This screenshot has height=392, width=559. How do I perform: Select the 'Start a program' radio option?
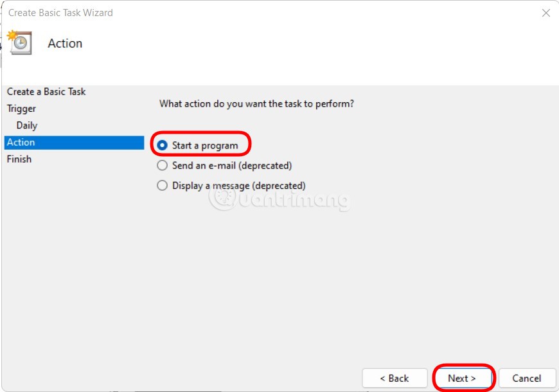point(163,145)
